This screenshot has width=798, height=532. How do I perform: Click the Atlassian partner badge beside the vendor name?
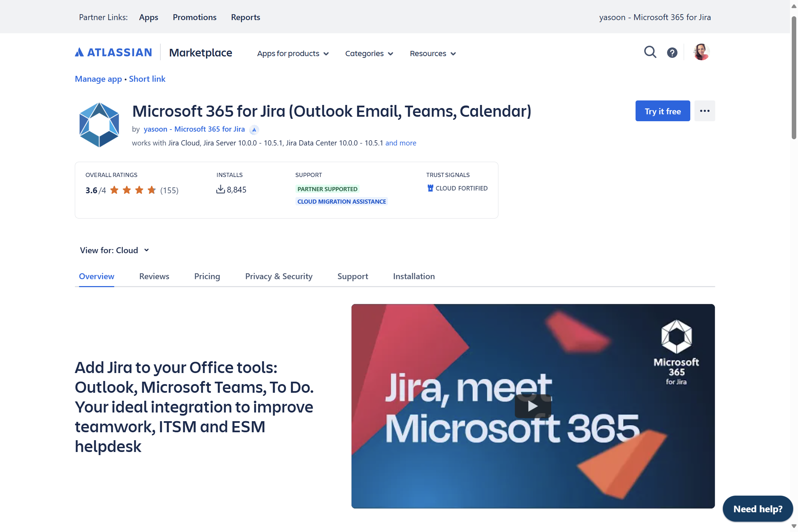tap(254, 130)
